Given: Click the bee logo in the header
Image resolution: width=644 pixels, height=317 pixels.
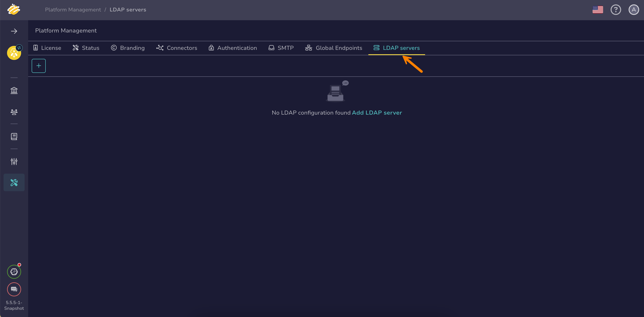Looking at the screenshot, I should tap(14, 9).
